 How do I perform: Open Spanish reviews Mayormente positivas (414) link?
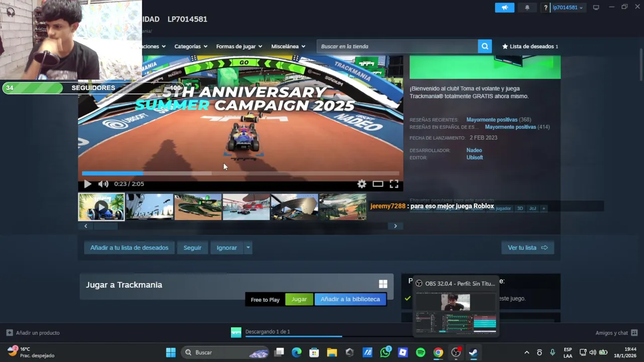coord(517,127)
